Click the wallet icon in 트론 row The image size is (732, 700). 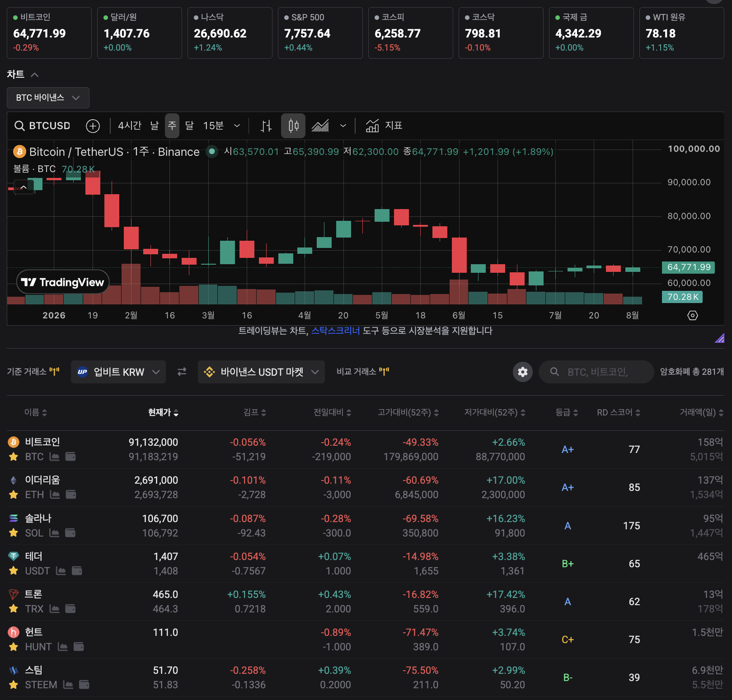tap(70, 609)
